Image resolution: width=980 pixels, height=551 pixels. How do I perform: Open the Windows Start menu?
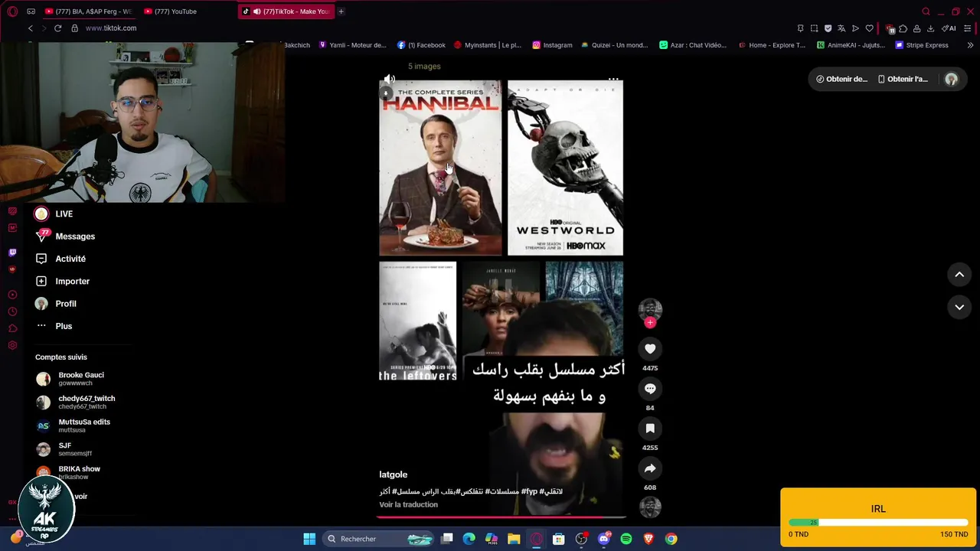pyautogui.click(x=309, y=539)
